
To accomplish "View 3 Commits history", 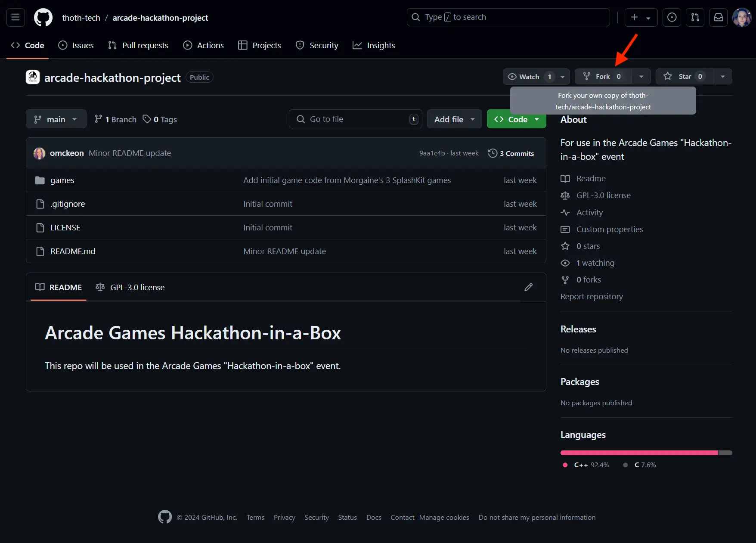I will click(511, 153).
